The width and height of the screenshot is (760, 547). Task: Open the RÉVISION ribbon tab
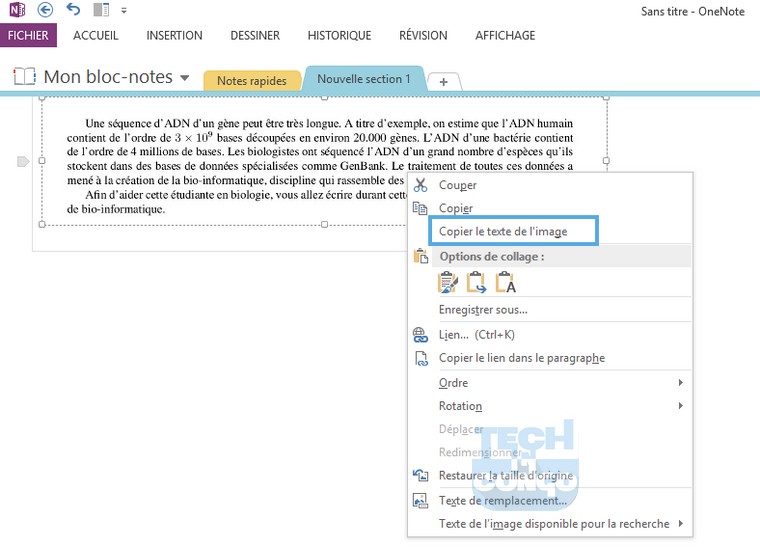click(423, 35)
